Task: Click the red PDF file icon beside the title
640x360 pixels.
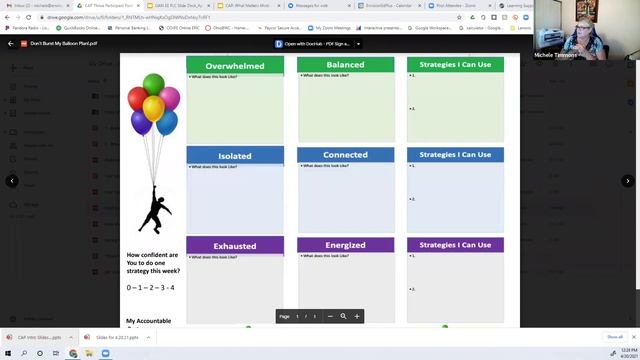Action: (x=24, y=44)
